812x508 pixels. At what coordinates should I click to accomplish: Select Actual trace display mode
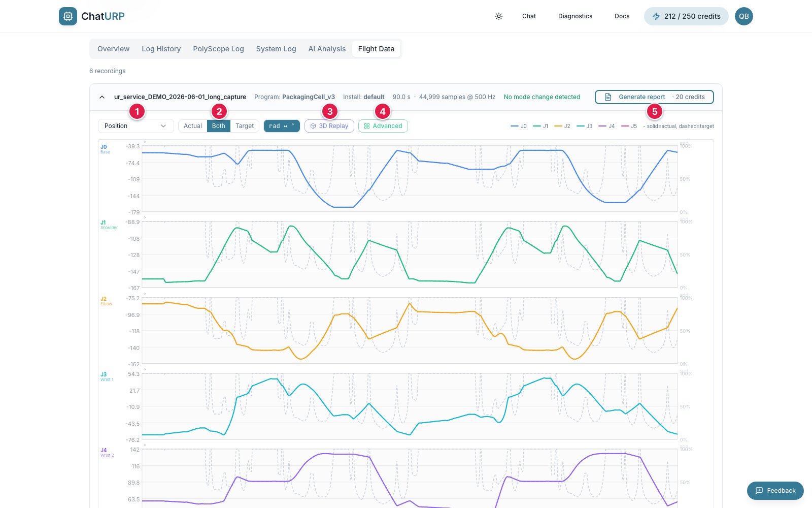(x=193, y=126)
